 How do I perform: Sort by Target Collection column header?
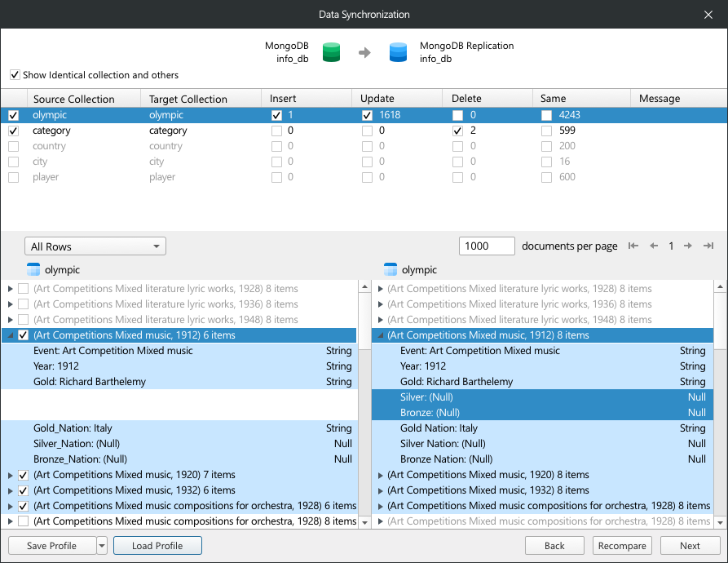(201, 99)
